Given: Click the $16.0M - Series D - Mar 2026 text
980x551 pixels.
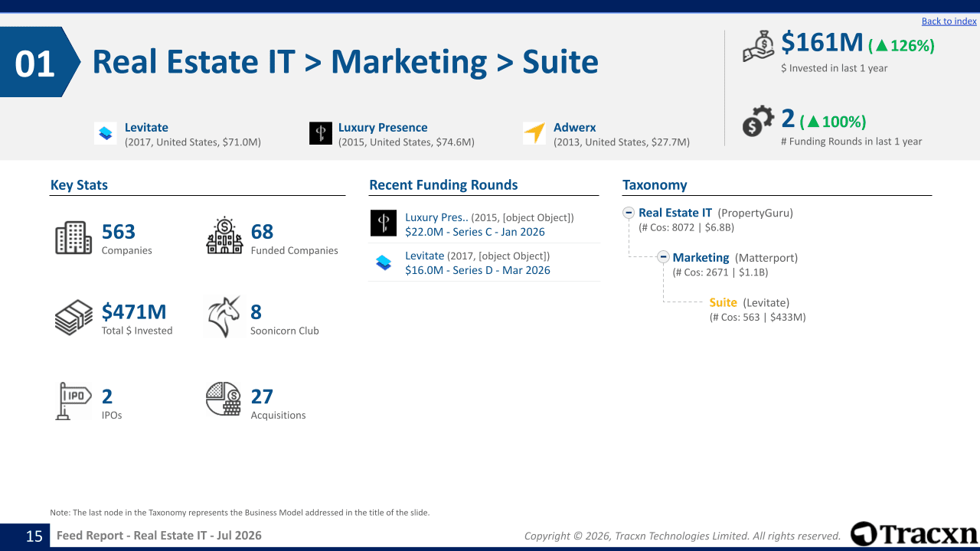Looking at the screenshot, I should tap(478, 270).
